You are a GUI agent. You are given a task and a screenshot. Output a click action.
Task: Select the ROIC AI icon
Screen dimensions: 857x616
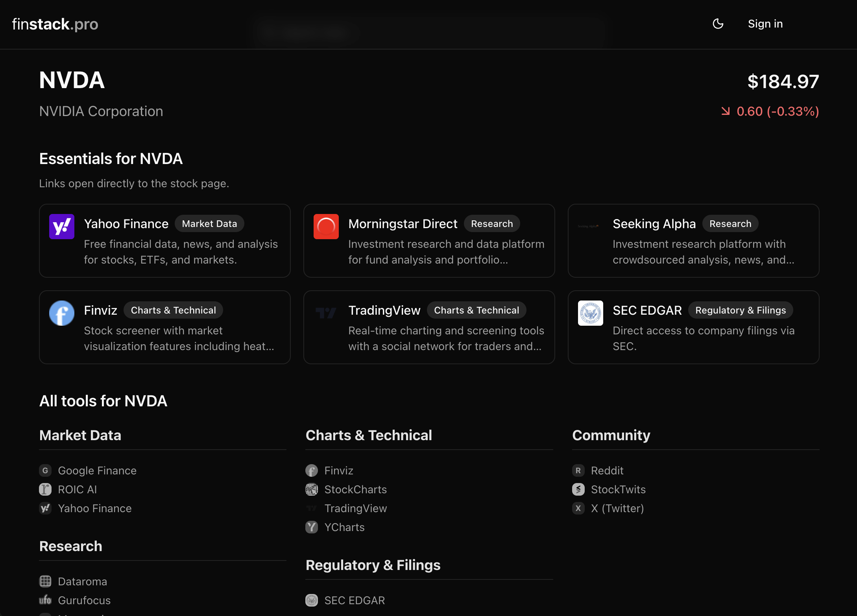[x=45, y=489]
